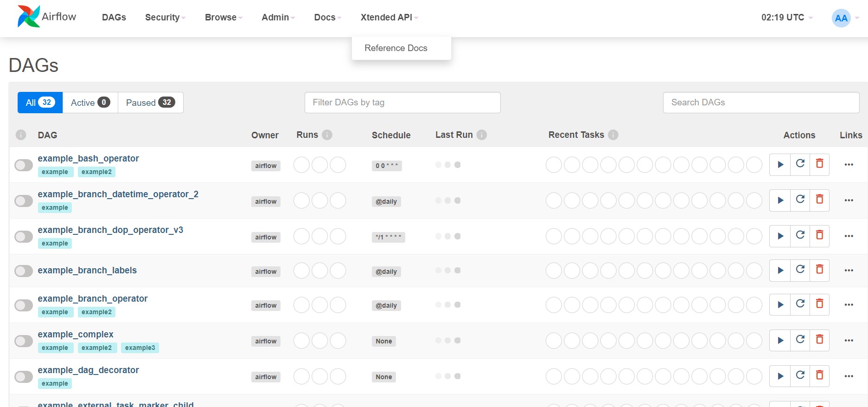Open the example_complex DAG link

(76, 334)
